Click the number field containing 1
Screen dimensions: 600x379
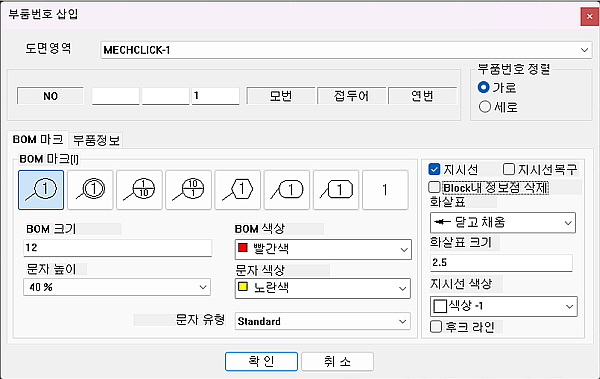[x=215, y=96]
